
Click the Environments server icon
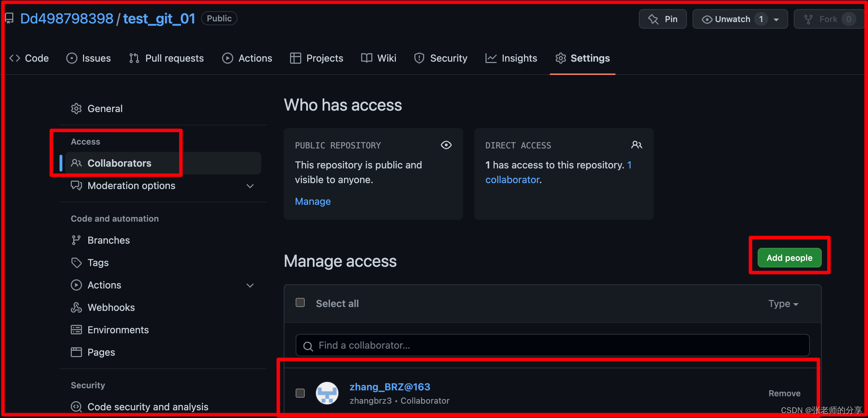76,330
